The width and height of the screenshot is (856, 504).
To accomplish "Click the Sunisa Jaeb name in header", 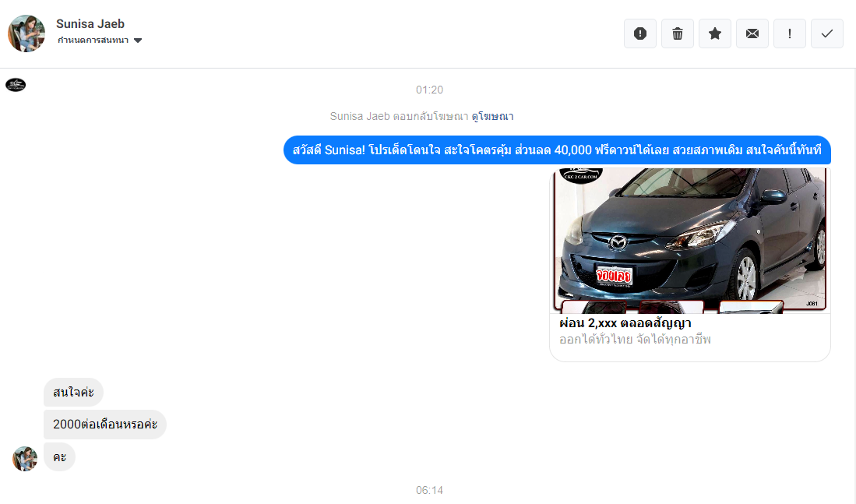I will [90, 24].
